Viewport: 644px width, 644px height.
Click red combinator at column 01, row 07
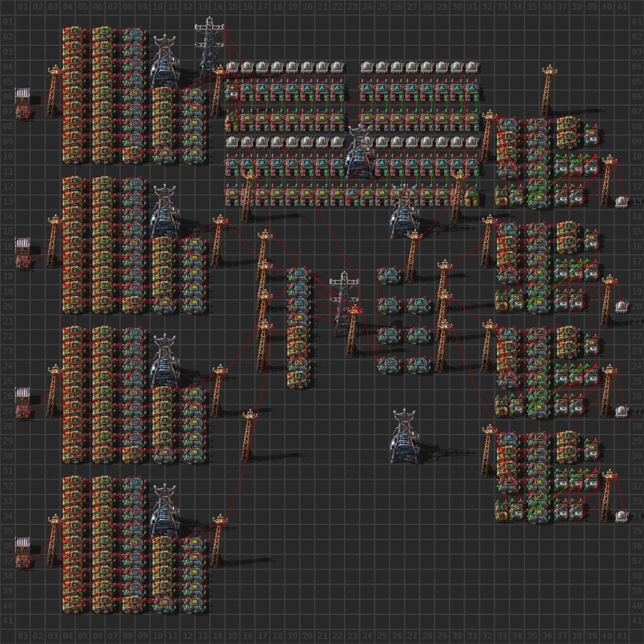[x=23, y=112]
